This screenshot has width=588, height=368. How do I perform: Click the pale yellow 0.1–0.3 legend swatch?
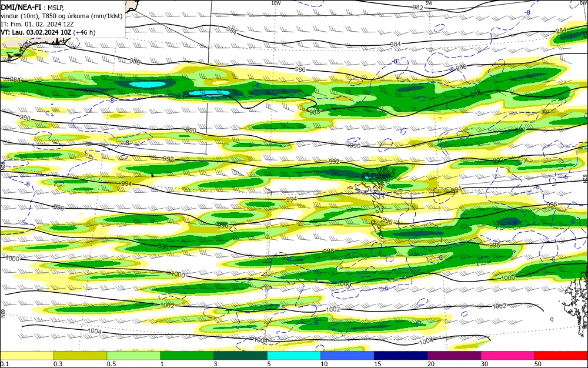pyautogui.click(x=26, y=356)
